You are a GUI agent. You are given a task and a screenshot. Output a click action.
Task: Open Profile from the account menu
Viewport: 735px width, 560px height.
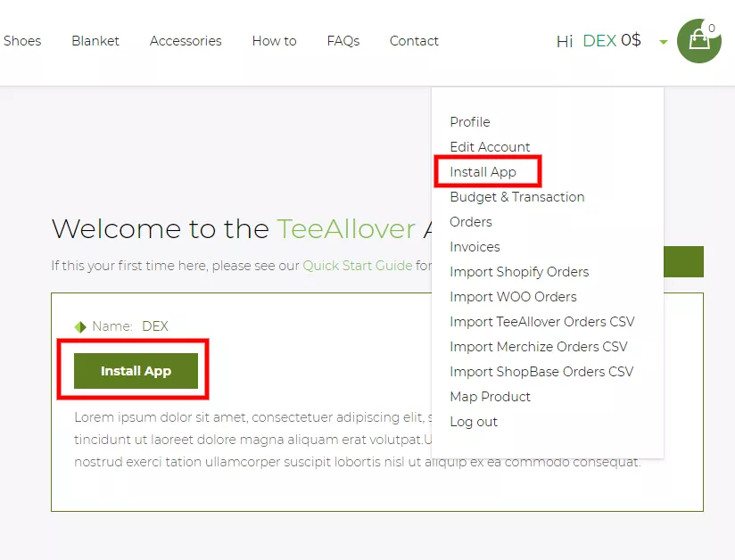(x=469, y=122)
